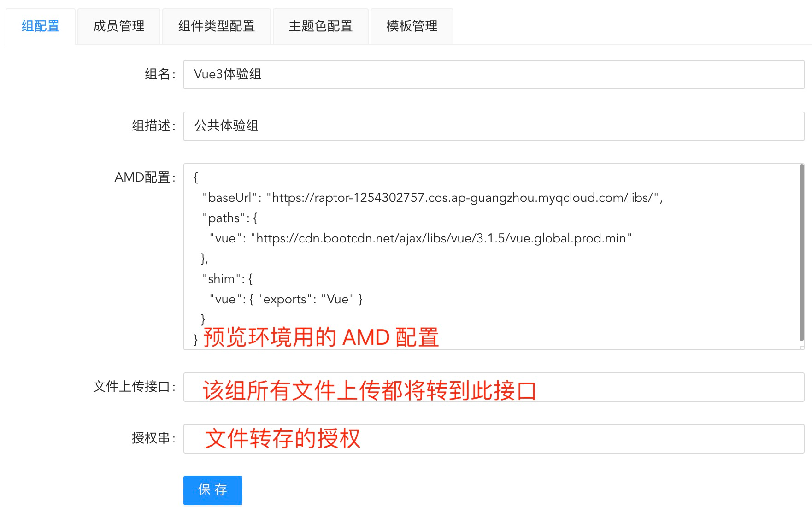Click the vue bootcdn URL line
Screen dimensions: 812x507
coord(420,238)
